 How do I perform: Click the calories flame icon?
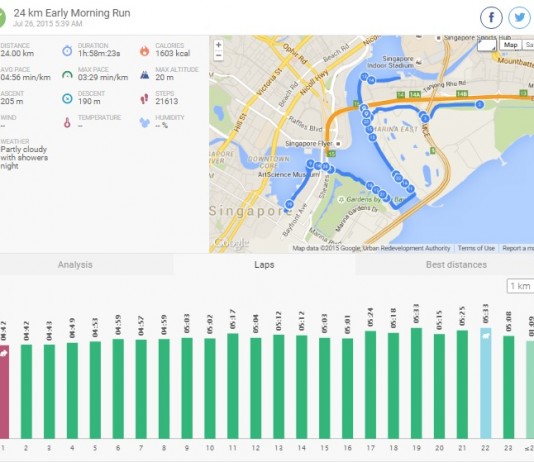(x=144, y=50)
